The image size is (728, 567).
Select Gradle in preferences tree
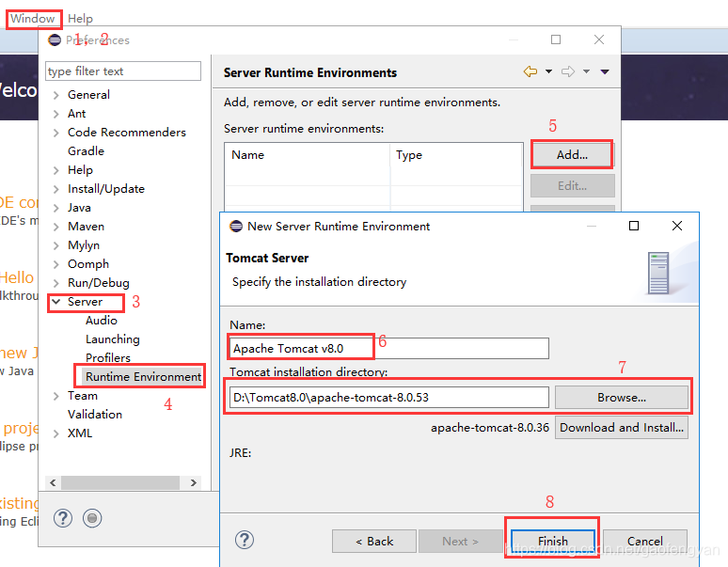(x=86, y=151)
